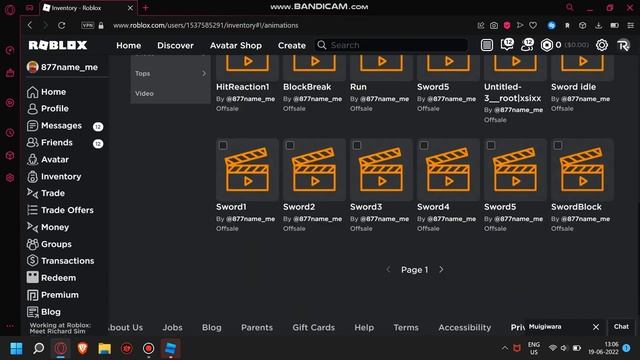Open Redeem in the sidebar
Screen dimensions: 640x360
(51, 278)
